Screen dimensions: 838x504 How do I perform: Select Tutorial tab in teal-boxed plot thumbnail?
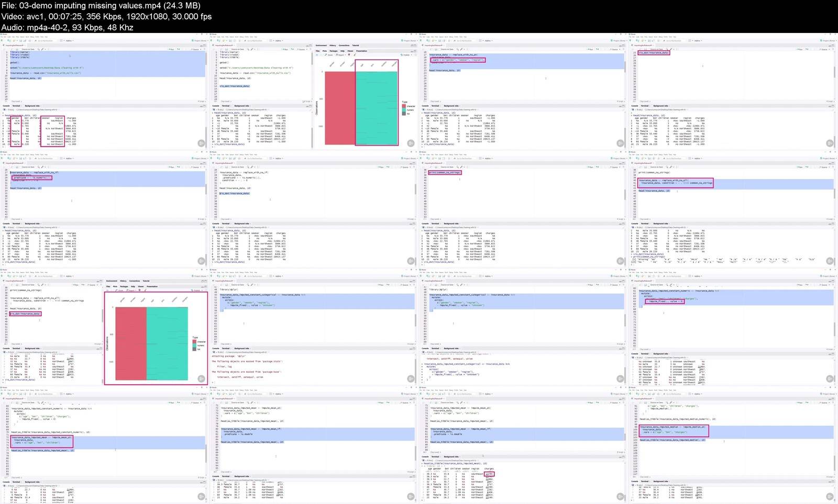[356, 46]
